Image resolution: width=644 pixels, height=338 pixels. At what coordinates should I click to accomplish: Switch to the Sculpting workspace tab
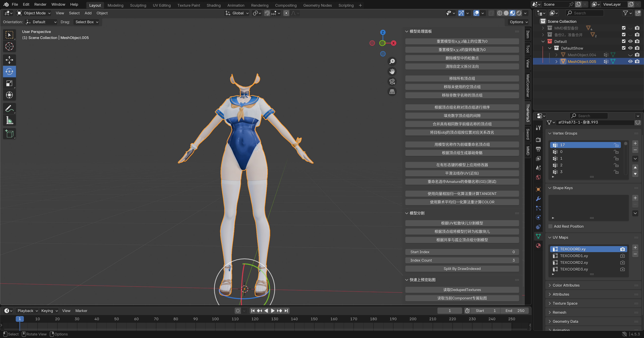click(x=138, y=5)
